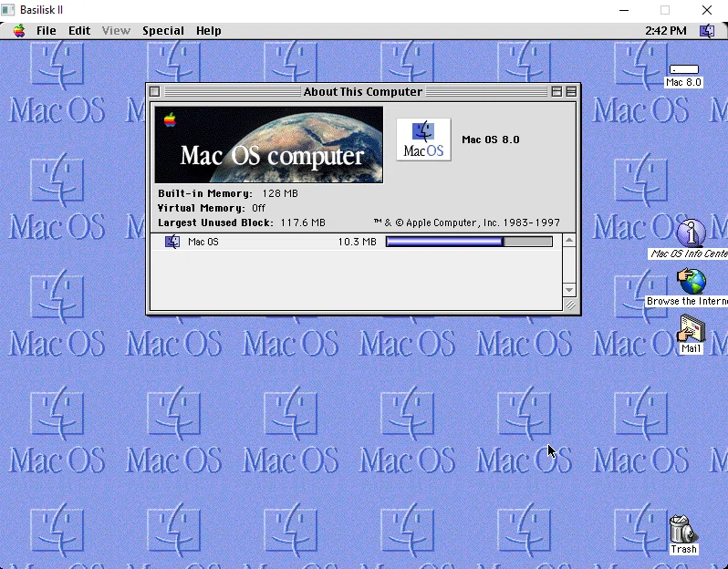Viewport: 728px width, 569px height.
Task: Click the resize grip of About window
Action: click(570, 305)
